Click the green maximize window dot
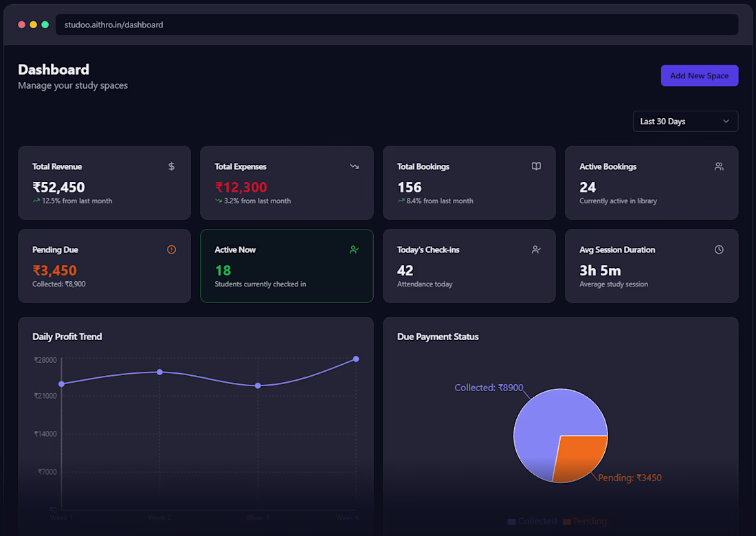Image resolution: width=756 pixels, height=536 pixels. tap(45, 25)
